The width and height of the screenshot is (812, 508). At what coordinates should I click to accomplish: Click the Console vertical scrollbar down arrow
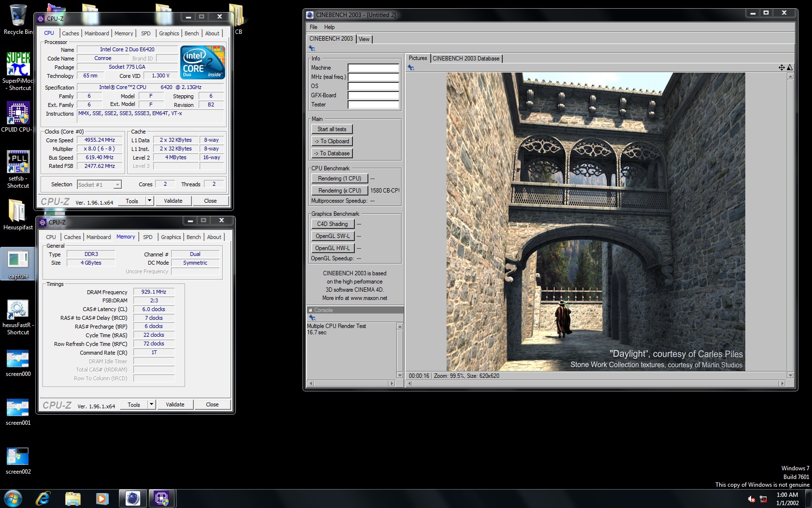point(400,375)
